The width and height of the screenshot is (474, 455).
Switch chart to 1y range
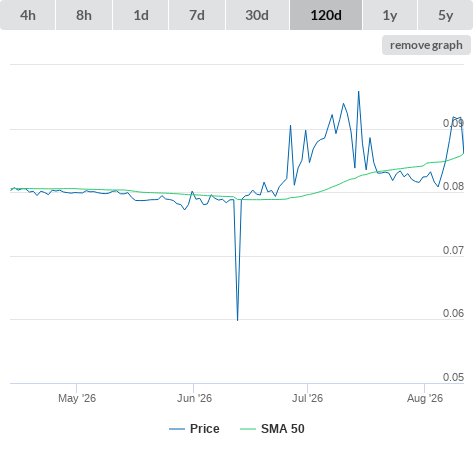[390, 15]
